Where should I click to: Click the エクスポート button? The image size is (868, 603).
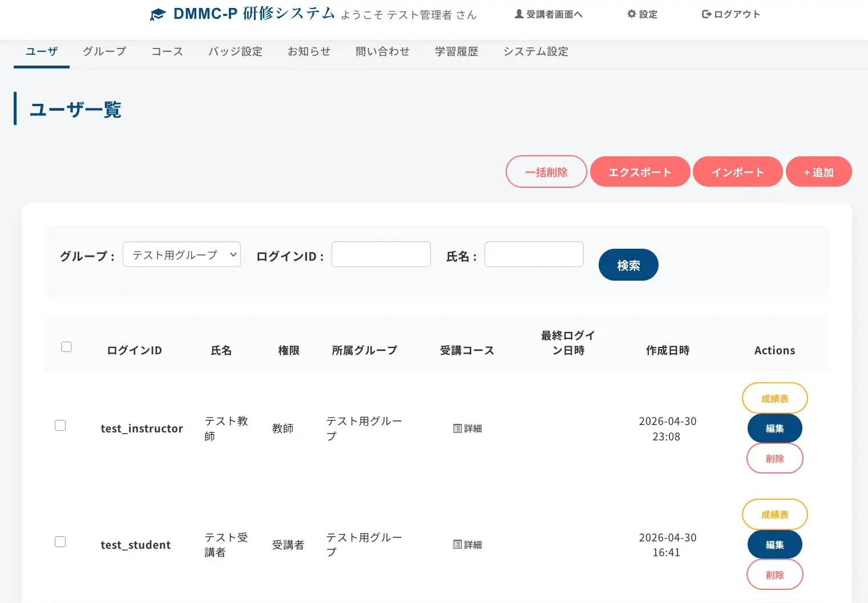click(x=640, y=172)
